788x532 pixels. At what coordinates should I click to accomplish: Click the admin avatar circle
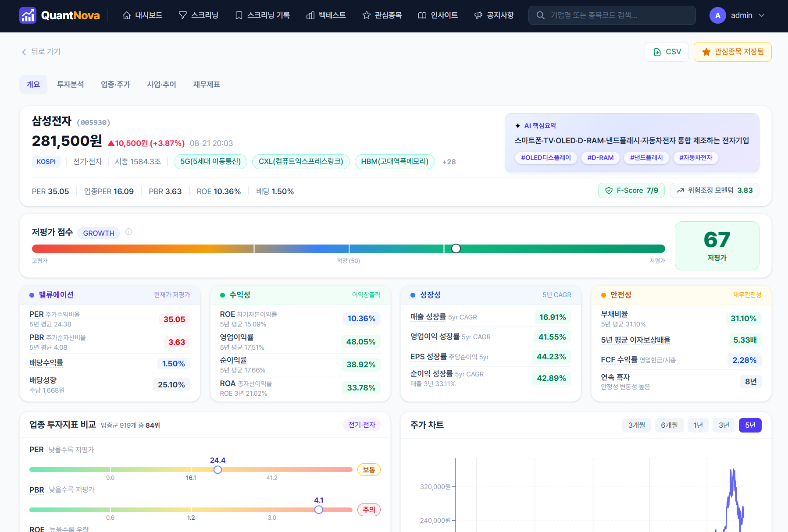click(x=718, y=15)
